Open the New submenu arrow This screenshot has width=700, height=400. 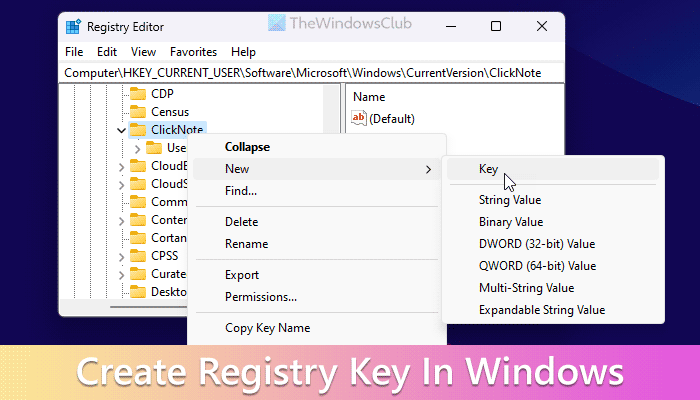pyautogui.click(x=428, y=169)
